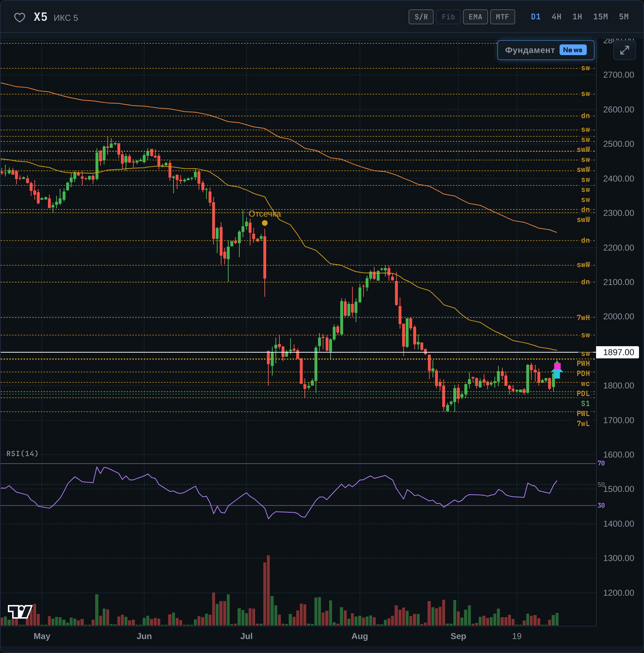Viewport: 644px width, 653px height.
Task: Click the RSI 30 oversold level label
Action: [601, 506]
